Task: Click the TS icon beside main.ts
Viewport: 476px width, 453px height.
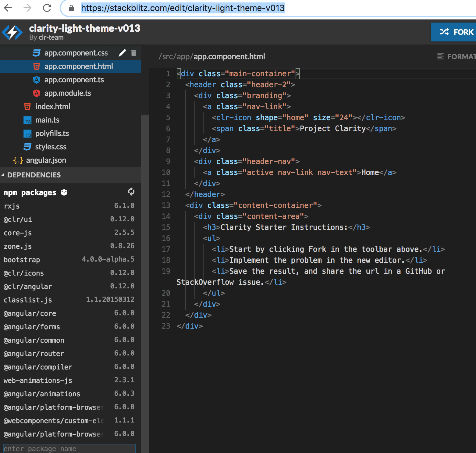Action: (x=27, y=120)
